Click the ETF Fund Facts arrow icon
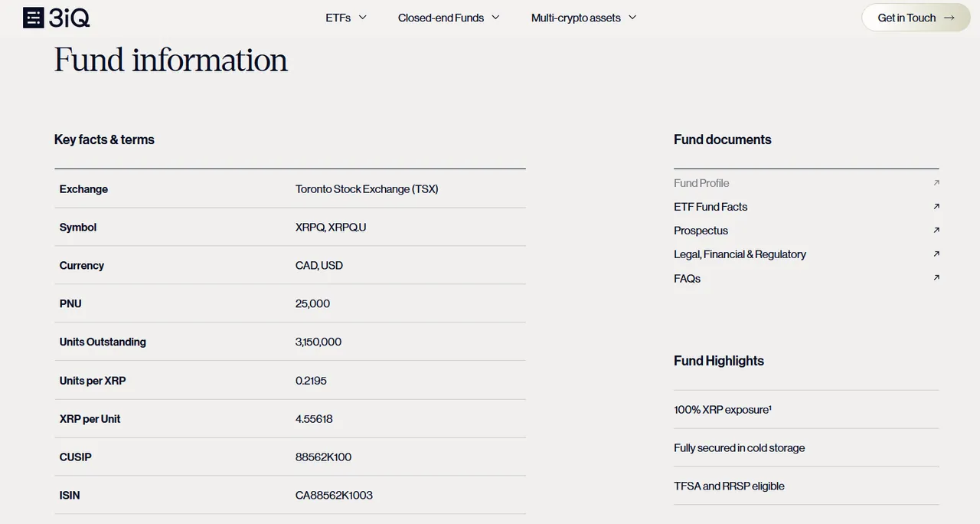 pyautogui.click(x=936, y=206)
